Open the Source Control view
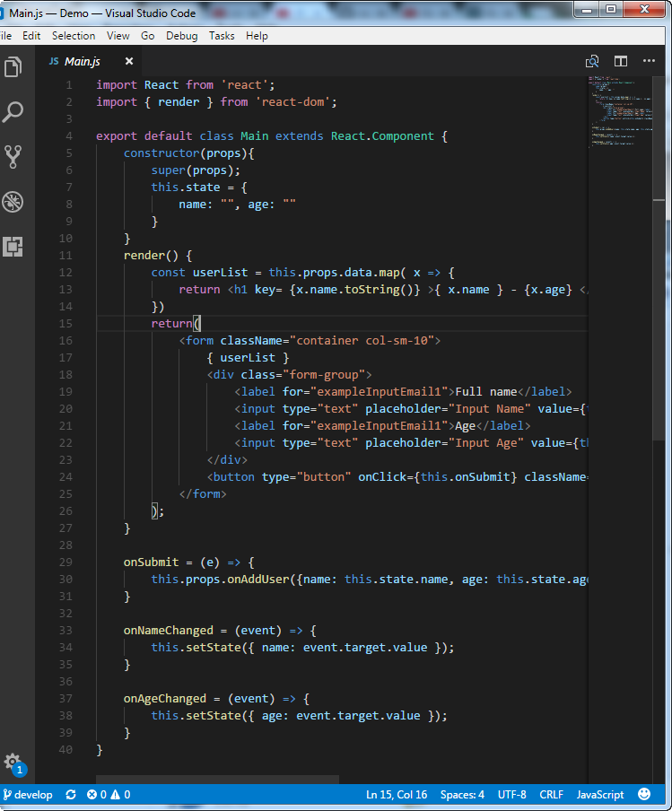The height and width of the screenshot is (811, 672). [13, 157]
